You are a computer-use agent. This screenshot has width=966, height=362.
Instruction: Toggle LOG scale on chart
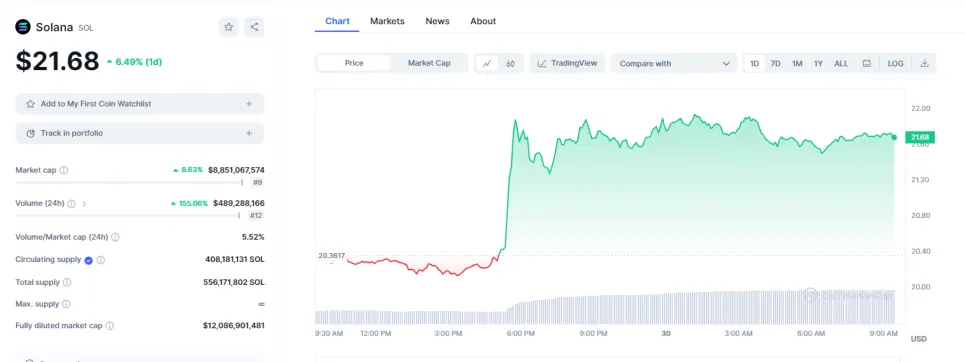pyautogui.click(x=895, y=63)
